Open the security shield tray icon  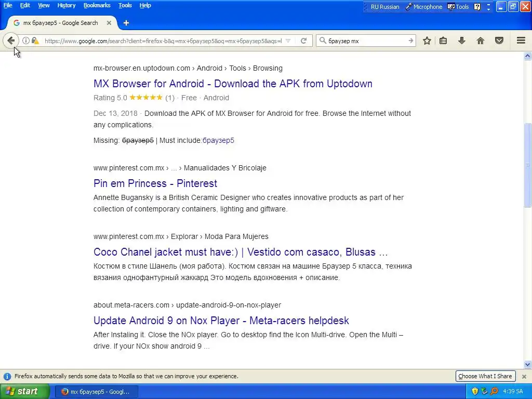tap(475, 391)
